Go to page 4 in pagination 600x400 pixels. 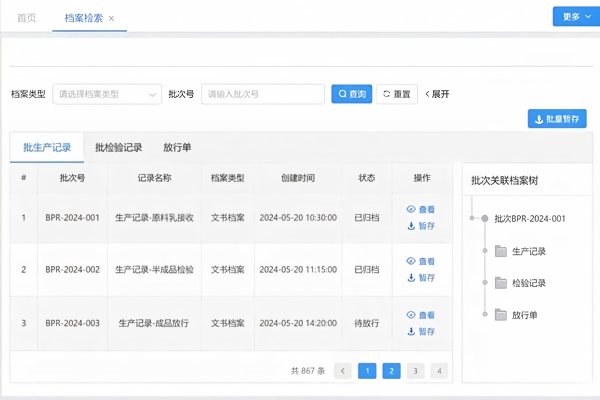pyautogui.click(x=439, y=371)
